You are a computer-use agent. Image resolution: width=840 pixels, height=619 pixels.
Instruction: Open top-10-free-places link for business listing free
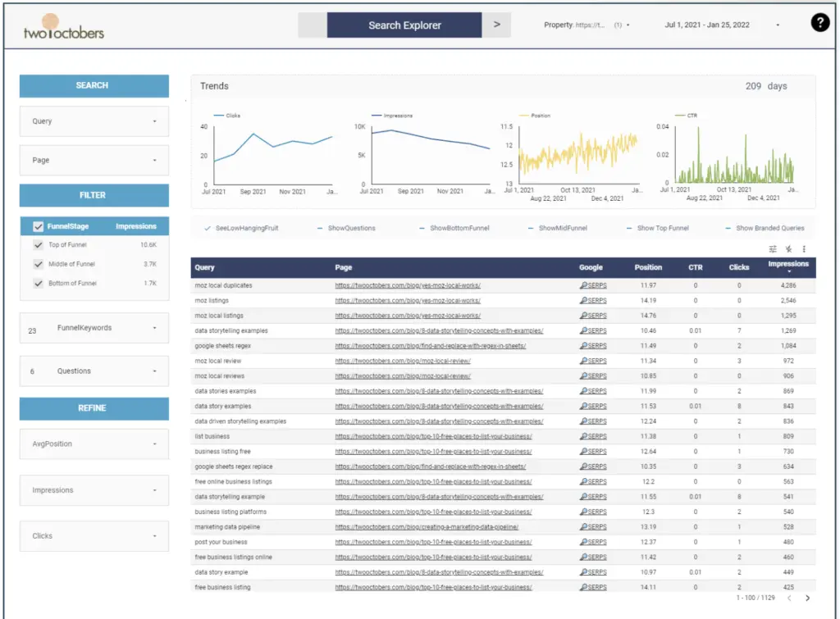(433, 452)
